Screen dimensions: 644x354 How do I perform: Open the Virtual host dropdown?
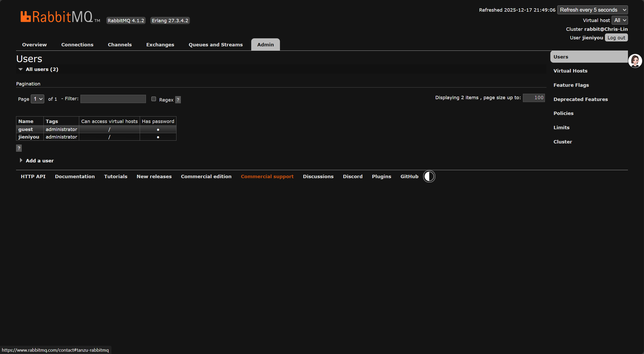pyautogui.click(x=620, y=20)
